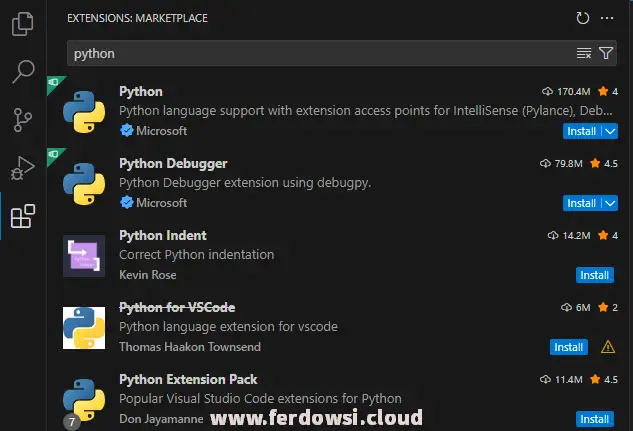
Task: Click the warning triangle for Python for VSCode
Action: click(608, 347)
